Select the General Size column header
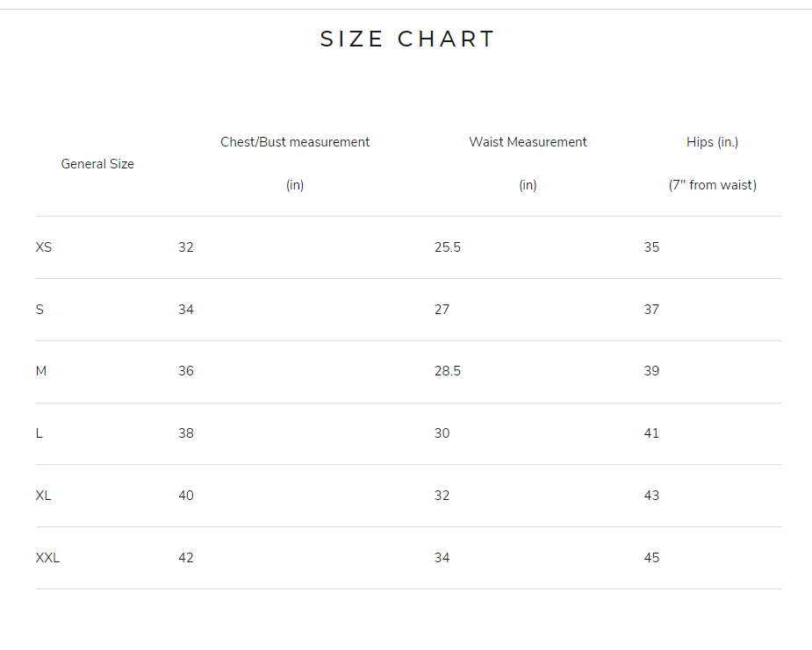This screenshot has width=812, height=650. click(97, 164)
